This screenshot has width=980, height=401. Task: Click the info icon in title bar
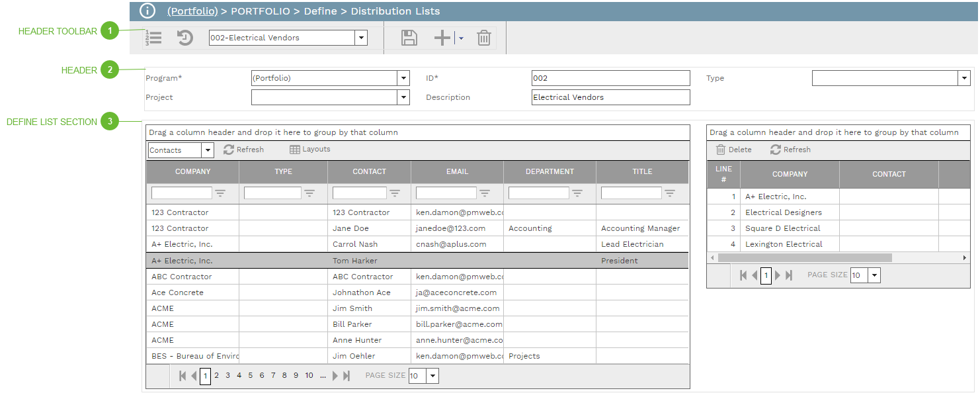point(148,11)
